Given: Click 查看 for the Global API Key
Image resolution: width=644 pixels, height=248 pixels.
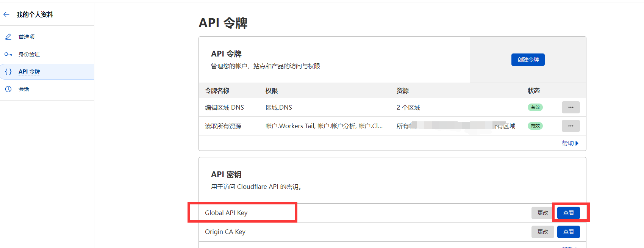Looking at the screenshot, I should [568, 213].
